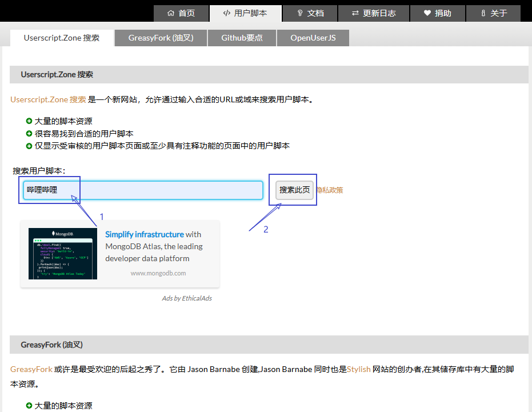Click the code icon in 用户脚本 tab

[227, 13]
